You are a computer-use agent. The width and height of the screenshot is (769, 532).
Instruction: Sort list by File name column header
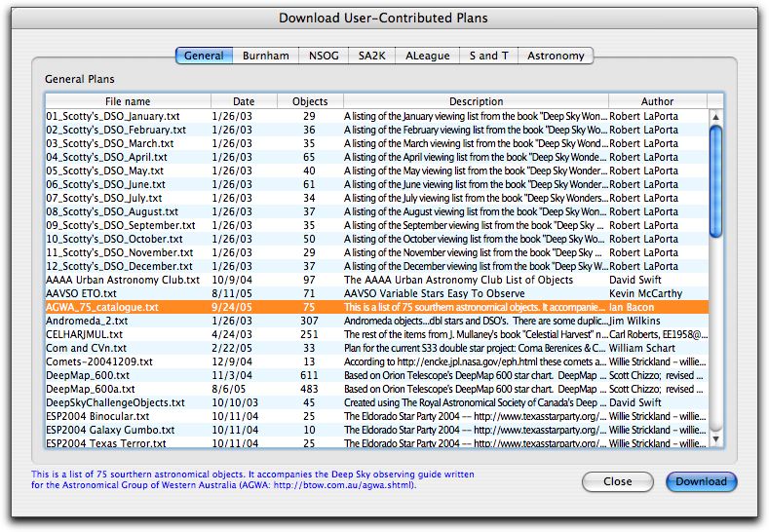tap(127, 101)
